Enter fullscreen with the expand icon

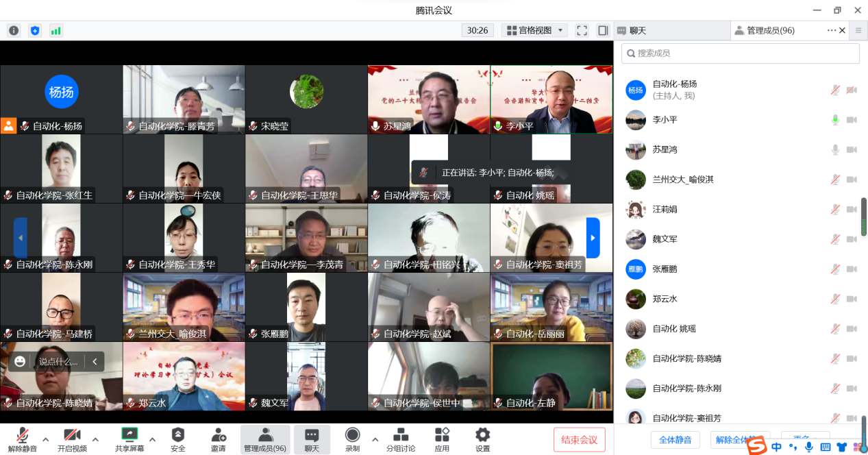(x=582, y=31)
